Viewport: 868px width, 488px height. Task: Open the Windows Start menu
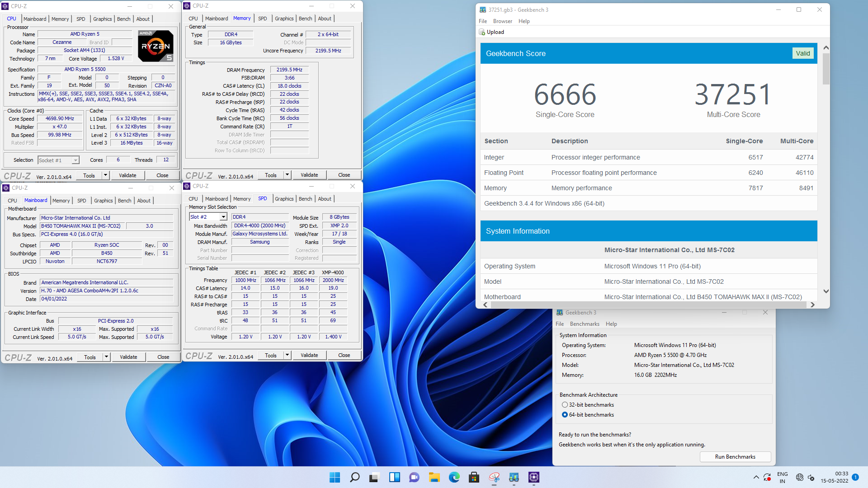click(335, 477)
